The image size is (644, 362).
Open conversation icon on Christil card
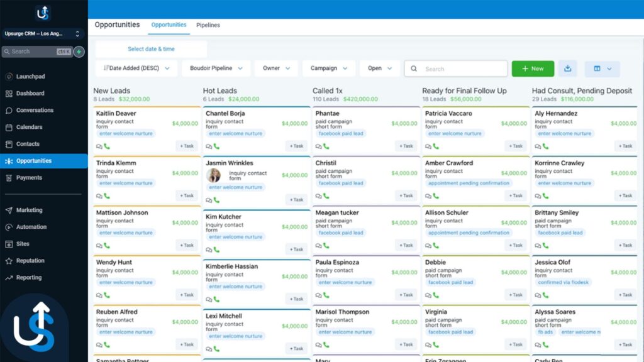(318, 196)
